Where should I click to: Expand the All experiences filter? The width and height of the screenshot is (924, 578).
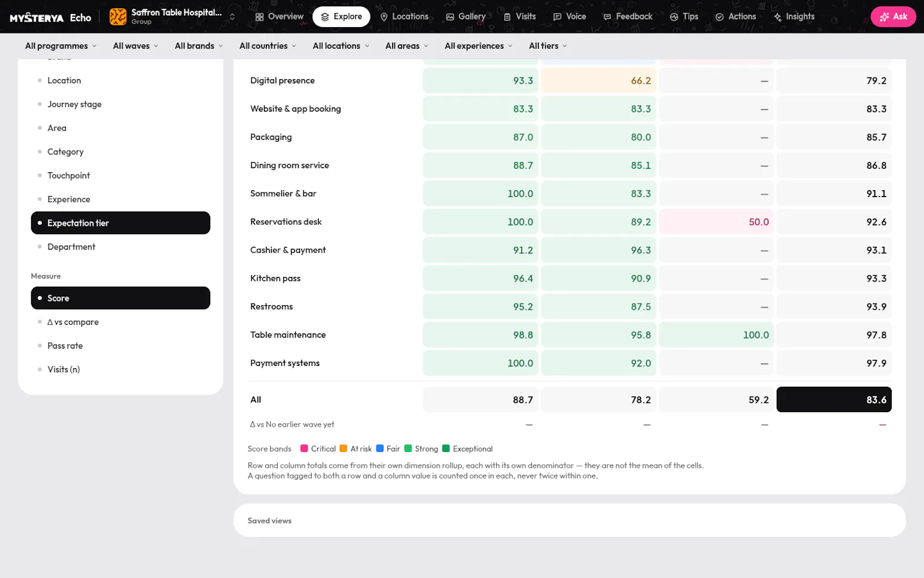pos(479,46)
